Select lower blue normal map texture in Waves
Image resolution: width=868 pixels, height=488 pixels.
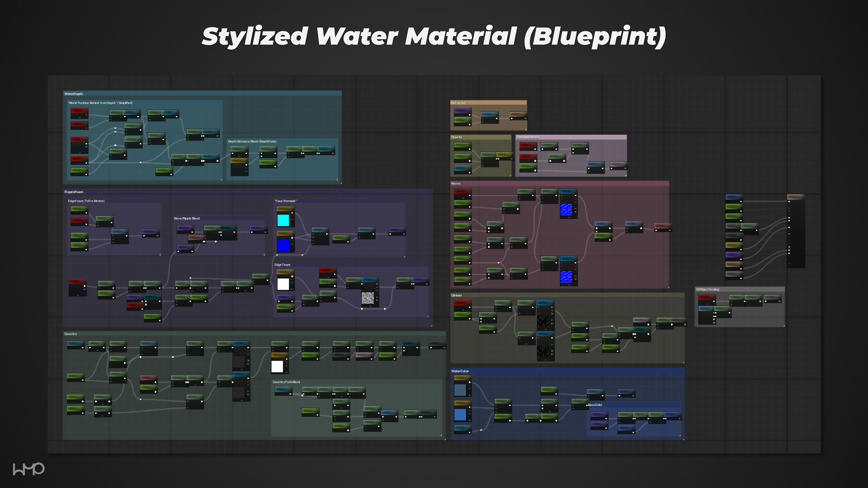566,276
